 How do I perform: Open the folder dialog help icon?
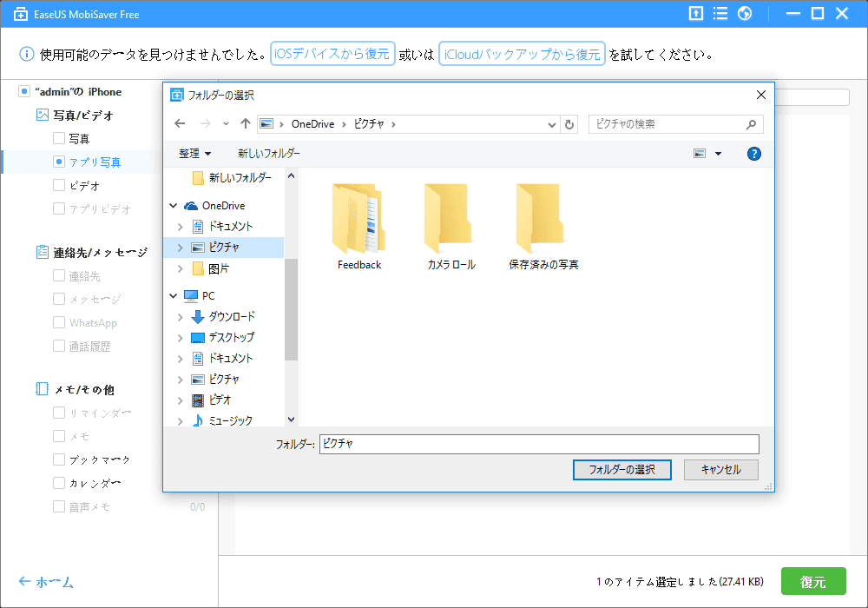[753, 154]
